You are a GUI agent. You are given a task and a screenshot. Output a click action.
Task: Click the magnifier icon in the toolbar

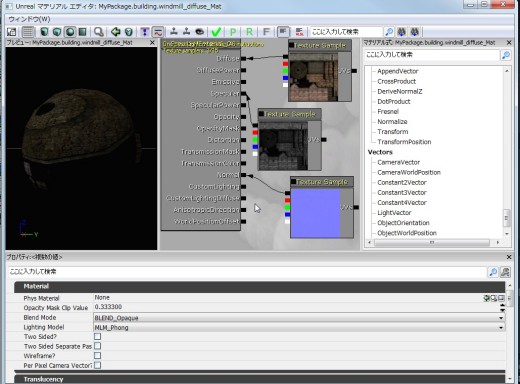(x=99, y=32)
